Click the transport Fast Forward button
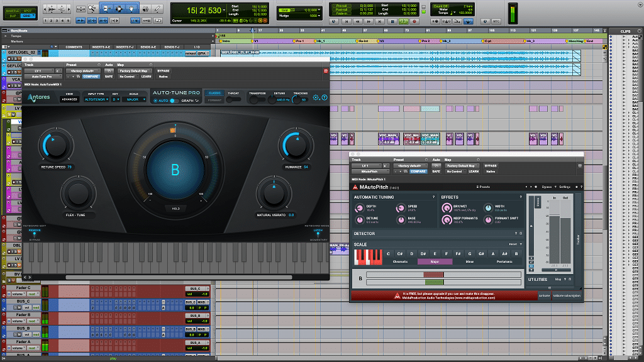This screenshot has width=644, height=362. click(369, 21)
